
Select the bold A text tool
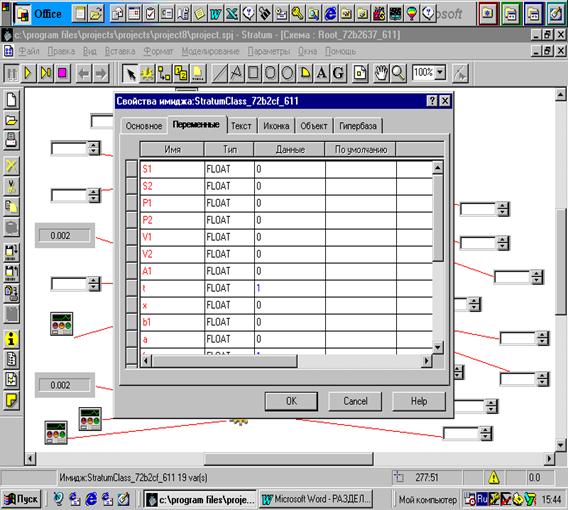point(321,74)
